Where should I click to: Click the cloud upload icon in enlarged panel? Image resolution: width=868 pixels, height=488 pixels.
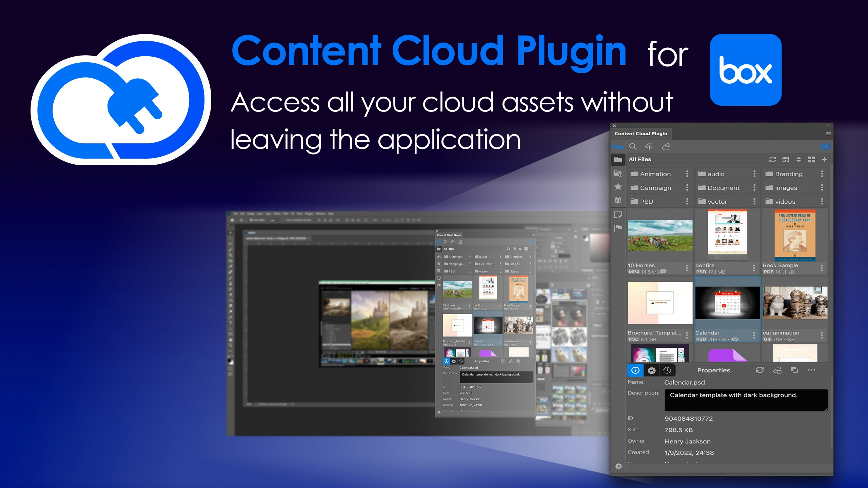649,146
